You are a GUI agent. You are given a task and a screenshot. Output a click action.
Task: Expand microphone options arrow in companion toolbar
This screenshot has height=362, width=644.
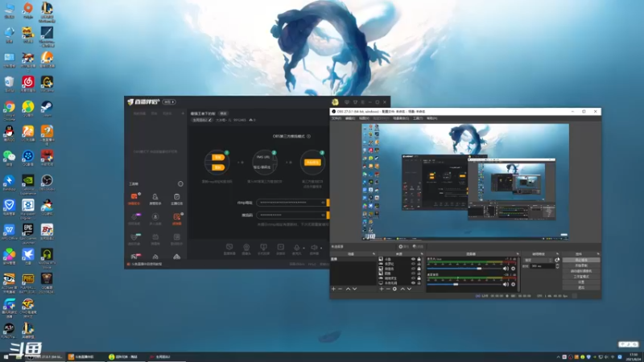point(304,248)
